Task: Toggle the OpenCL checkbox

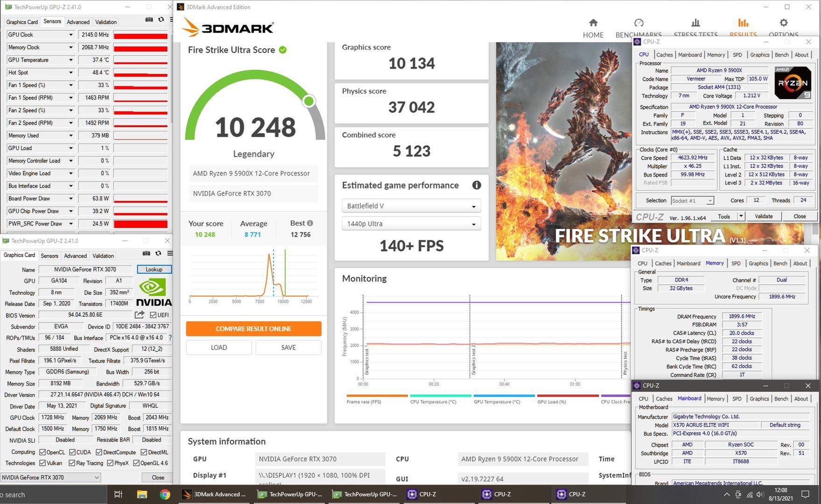Action: click(x=42, y=452)
